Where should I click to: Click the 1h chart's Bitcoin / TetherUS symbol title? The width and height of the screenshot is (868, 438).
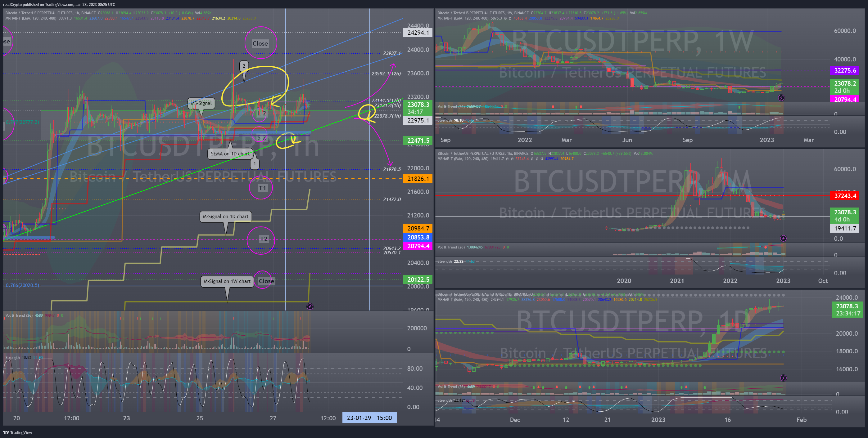pyautogui.click(x=51, y=13)
